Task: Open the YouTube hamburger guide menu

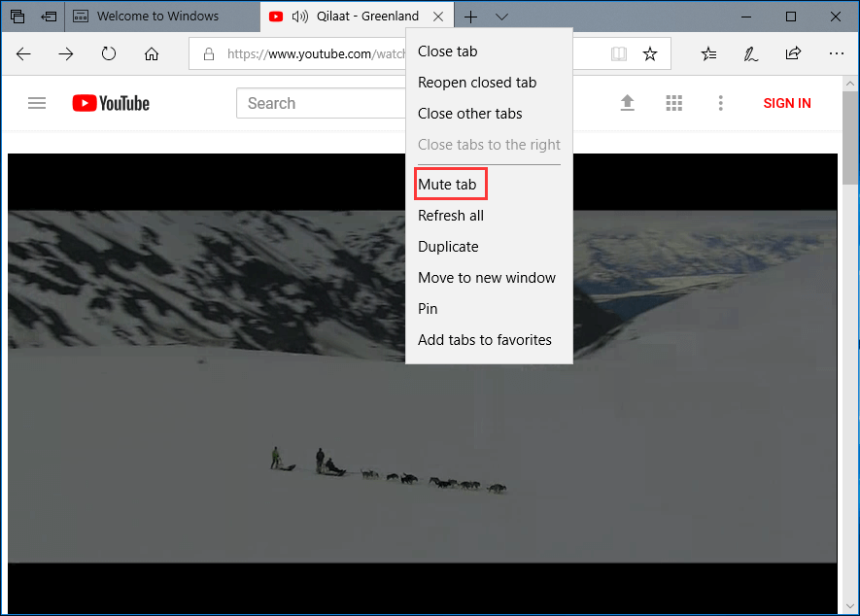Action: point(37,103)
